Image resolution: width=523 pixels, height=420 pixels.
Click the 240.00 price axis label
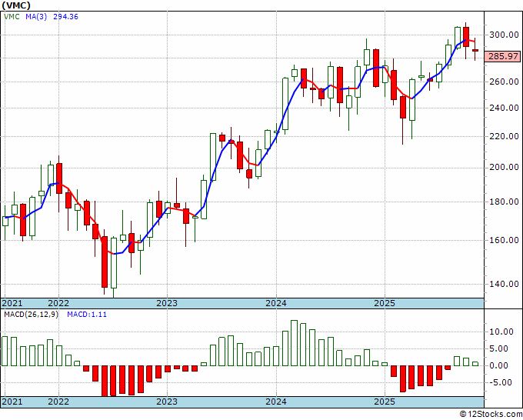504,108
